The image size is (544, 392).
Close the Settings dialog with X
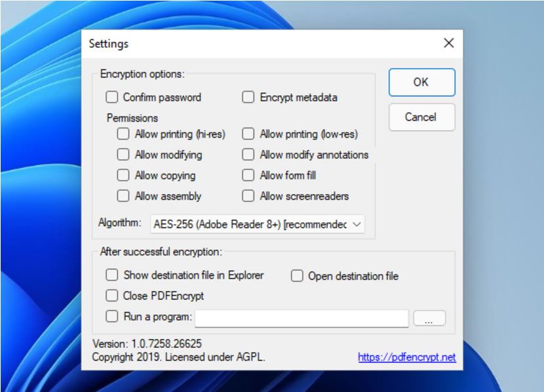coord(448,43)
